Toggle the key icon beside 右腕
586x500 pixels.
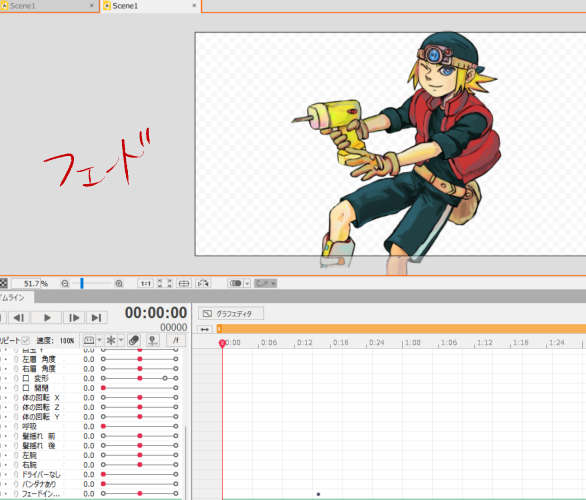[16, 465]
